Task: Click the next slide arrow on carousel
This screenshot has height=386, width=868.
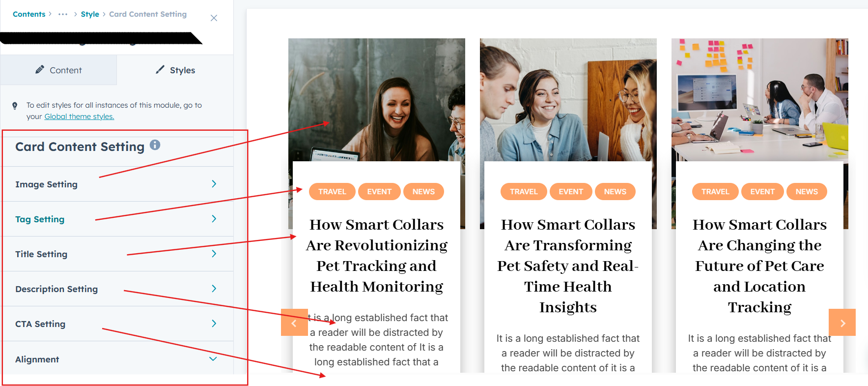Action: (842, 323)
